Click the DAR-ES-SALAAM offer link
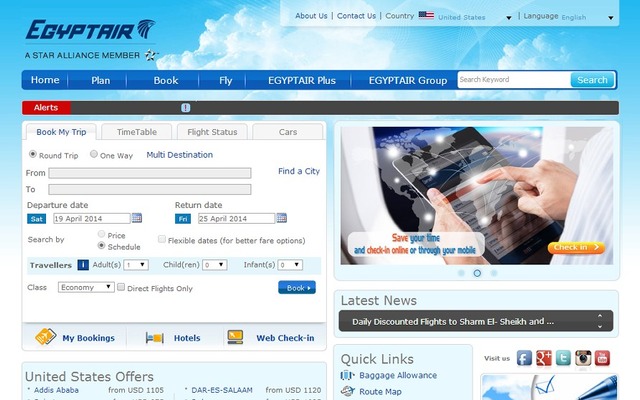This screenshot has width=640, height=400. pos(222,390)
